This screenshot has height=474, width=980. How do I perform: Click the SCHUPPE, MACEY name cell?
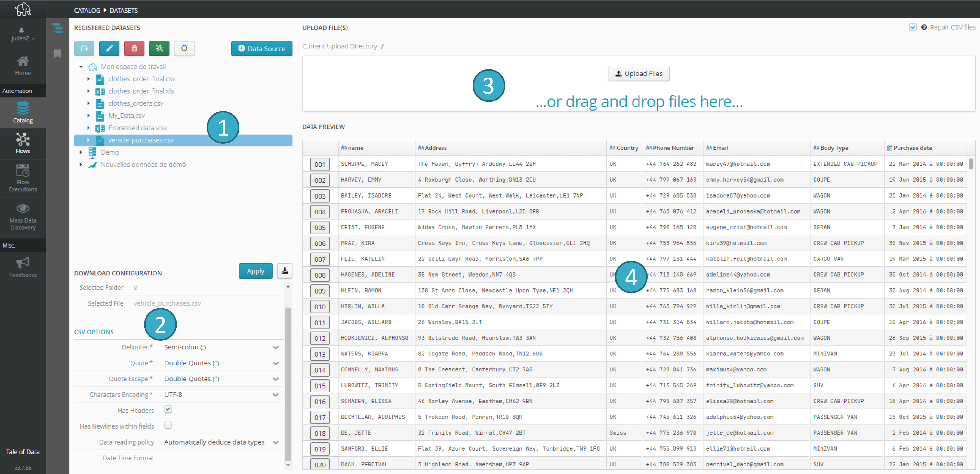point(377,164)
